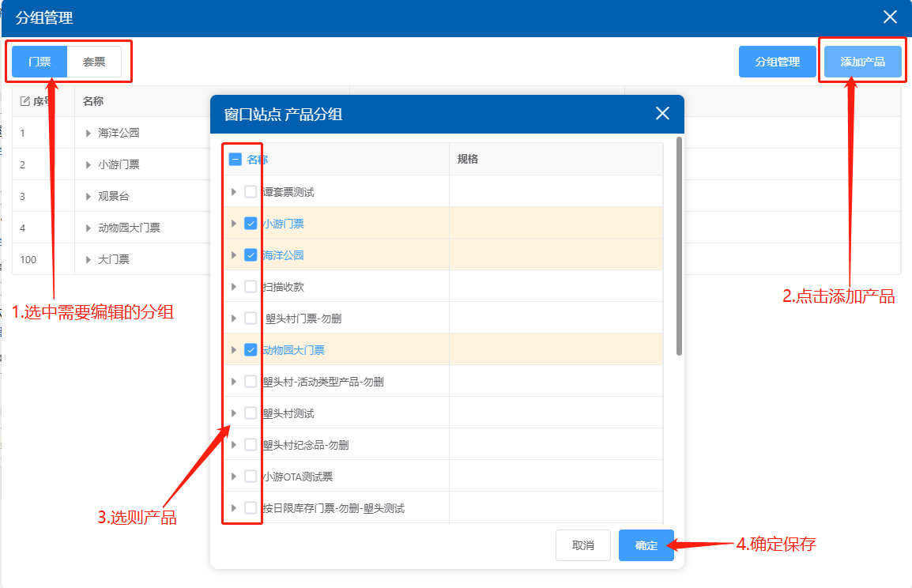This screenshot has height=588, width=912.
Task: Click the 确定 button to save
Action: click(x=646, y=545)
